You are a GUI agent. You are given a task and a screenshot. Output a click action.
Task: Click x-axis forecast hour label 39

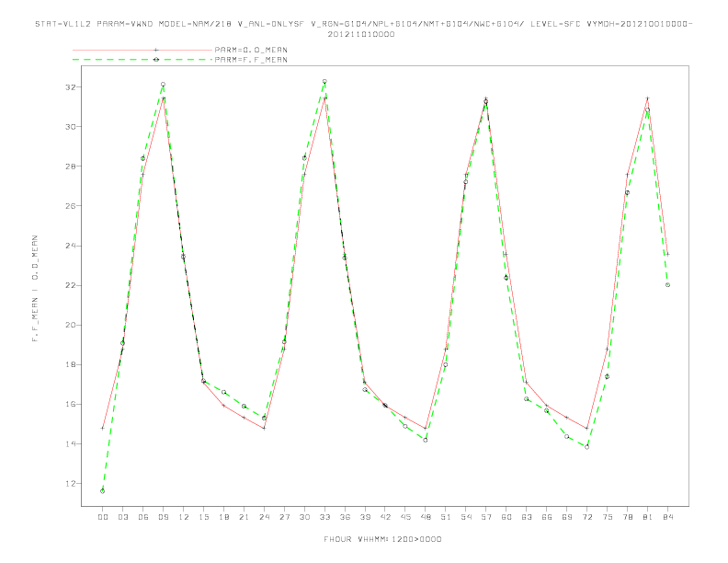(x=365, y=517)
